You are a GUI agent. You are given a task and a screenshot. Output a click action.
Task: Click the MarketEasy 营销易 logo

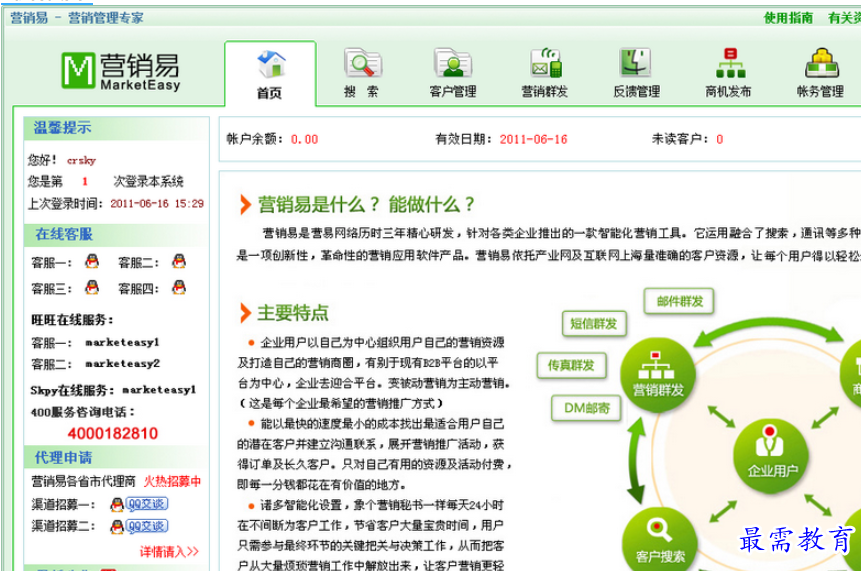click(x=121, y=71)
